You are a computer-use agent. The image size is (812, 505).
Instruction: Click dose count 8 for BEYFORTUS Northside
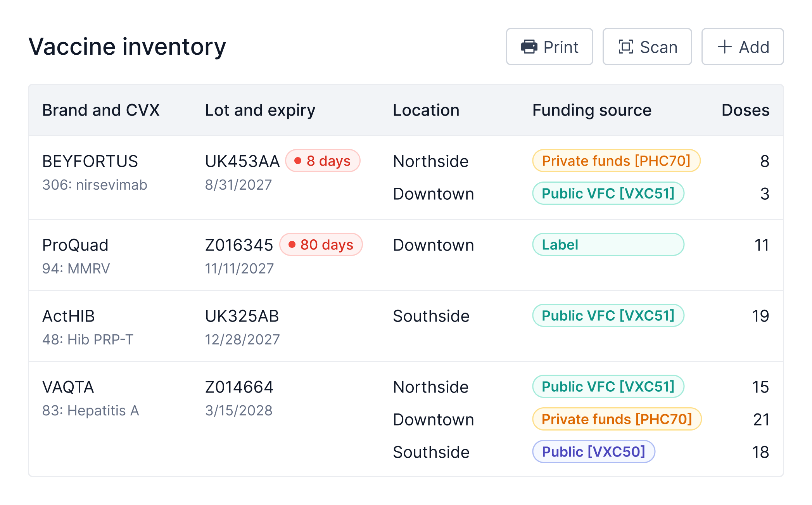765,161
